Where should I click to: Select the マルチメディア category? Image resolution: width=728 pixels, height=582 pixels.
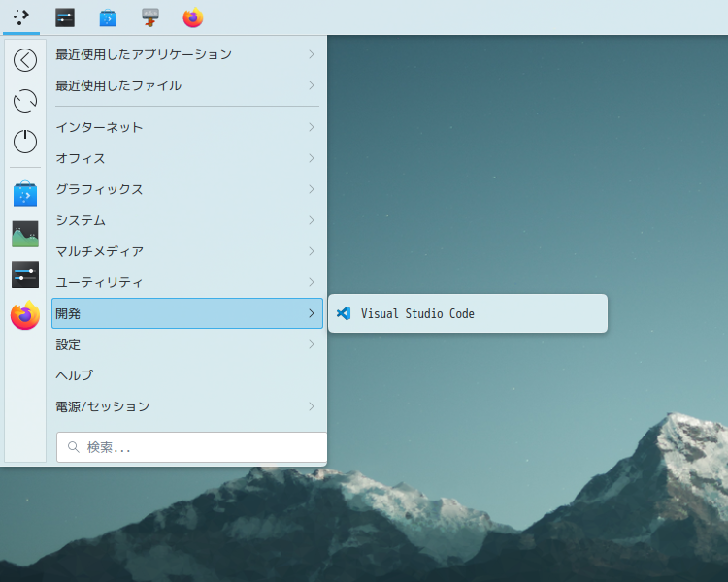(187, 251)
